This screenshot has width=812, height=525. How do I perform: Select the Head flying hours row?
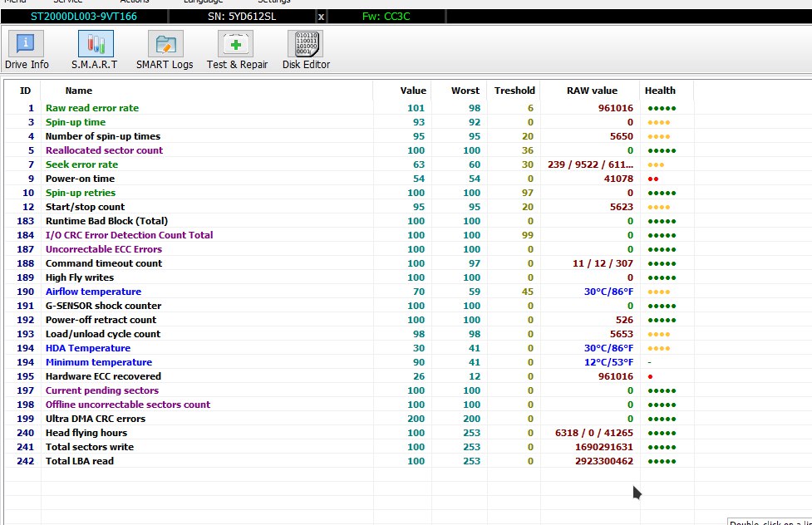click(349, 433)
